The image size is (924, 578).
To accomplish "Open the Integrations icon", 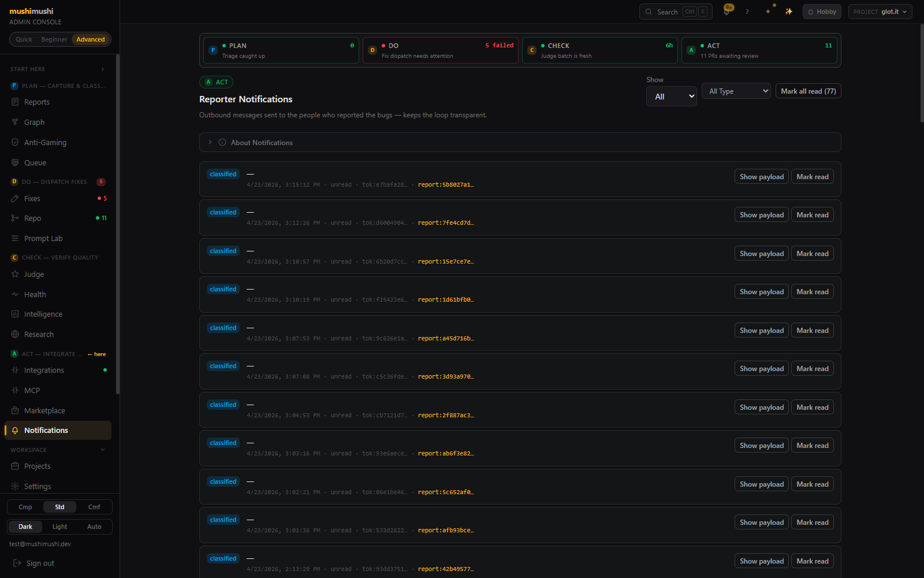I will coord(15,370).
